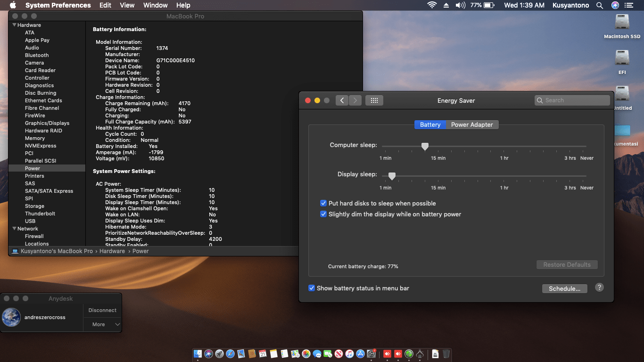This screenshot has height=362, width=644.
Task: Open Notification Center list icon
Action: tap(629, 5)
